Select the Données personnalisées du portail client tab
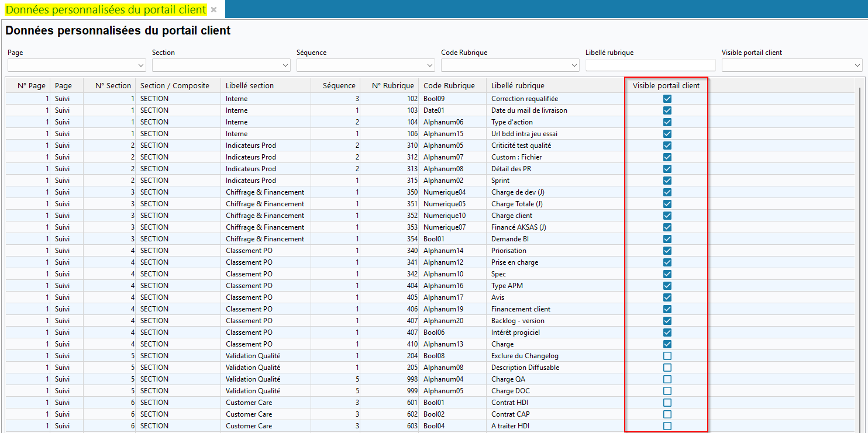Viewport: 868px width, 433px height. [x=106, y=10]
